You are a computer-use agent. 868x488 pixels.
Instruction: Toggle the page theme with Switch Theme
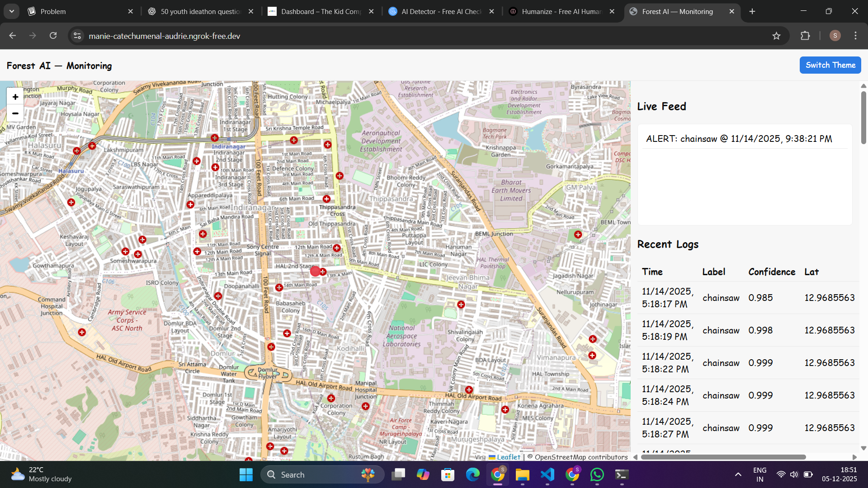coord(830,65)
